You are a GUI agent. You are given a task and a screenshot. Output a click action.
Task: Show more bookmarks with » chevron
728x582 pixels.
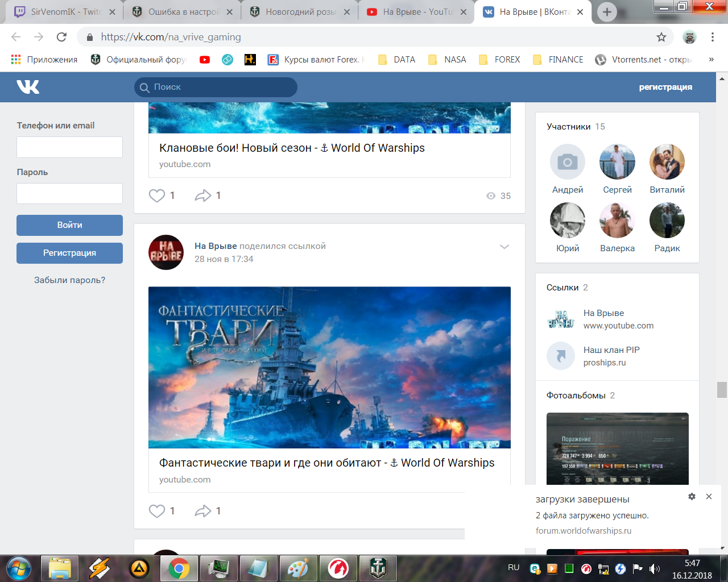[711, 59]
